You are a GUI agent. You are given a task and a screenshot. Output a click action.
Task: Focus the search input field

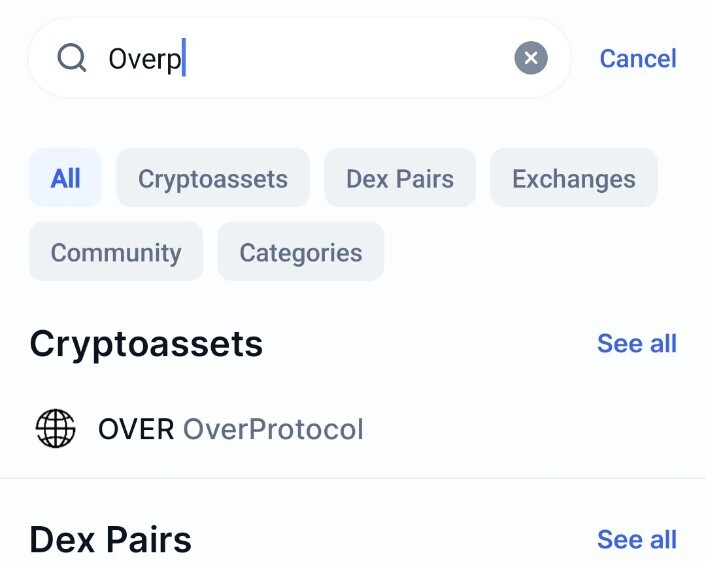click(300, 58)
